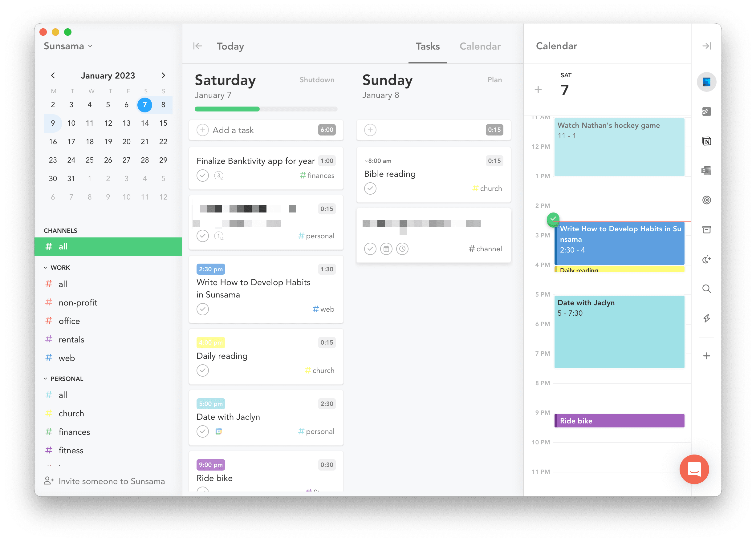Complete the Date with Jaclyn task
The height and width of the screenshot is (542, 756).
[203, 431]
